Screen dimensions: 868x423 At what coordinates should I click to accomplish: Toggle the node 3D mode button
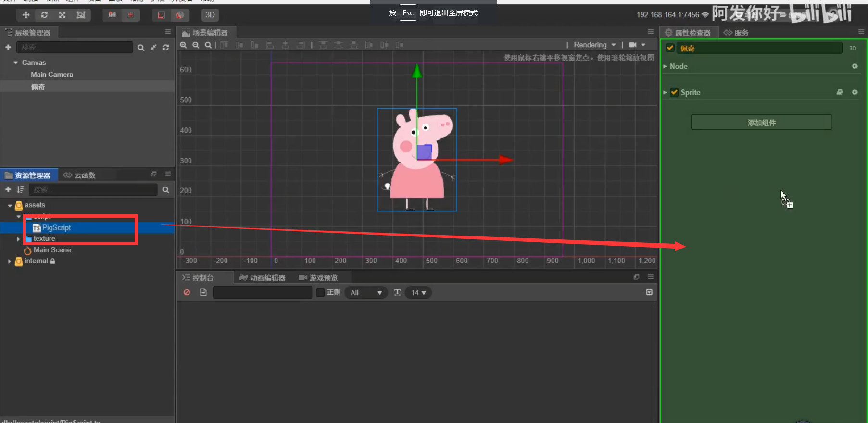[853, 48]
